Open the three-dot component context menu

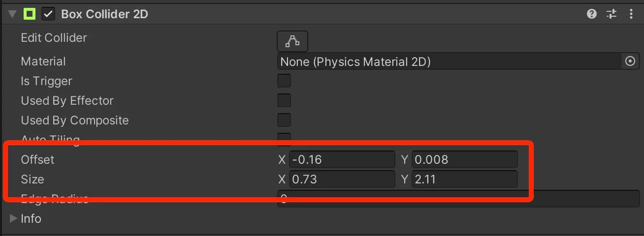[631, 14]
